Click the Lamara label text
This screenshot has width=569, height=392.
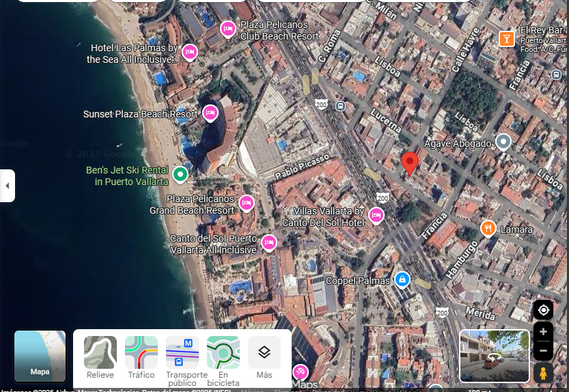(x=516, y=229)
